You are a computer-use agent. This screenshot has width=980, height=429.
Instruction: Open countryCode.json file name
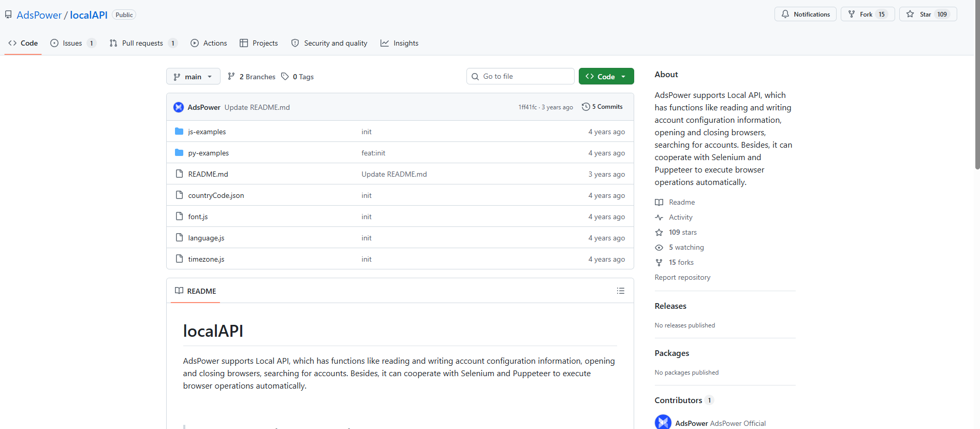216,195
